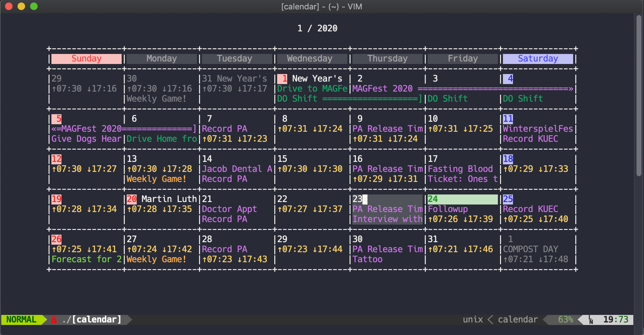Click the red lock icon in status line
The image size is (644, 335).
[x=54, y=320]
